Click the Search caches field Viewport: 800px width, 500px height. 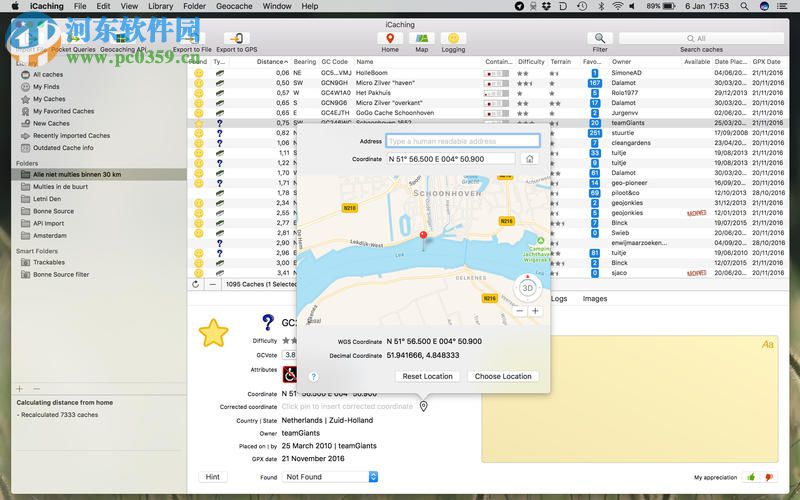[701, 38]
